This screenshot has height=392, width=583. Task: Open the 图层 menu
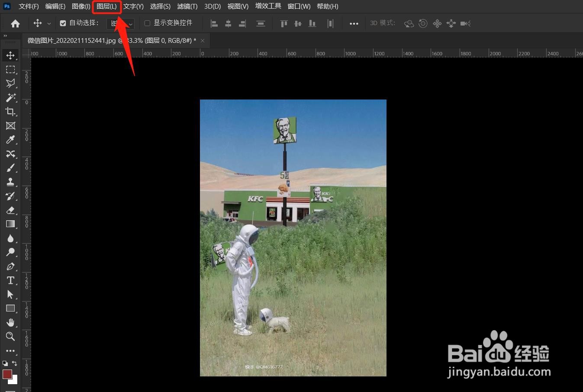pos(106,6)
